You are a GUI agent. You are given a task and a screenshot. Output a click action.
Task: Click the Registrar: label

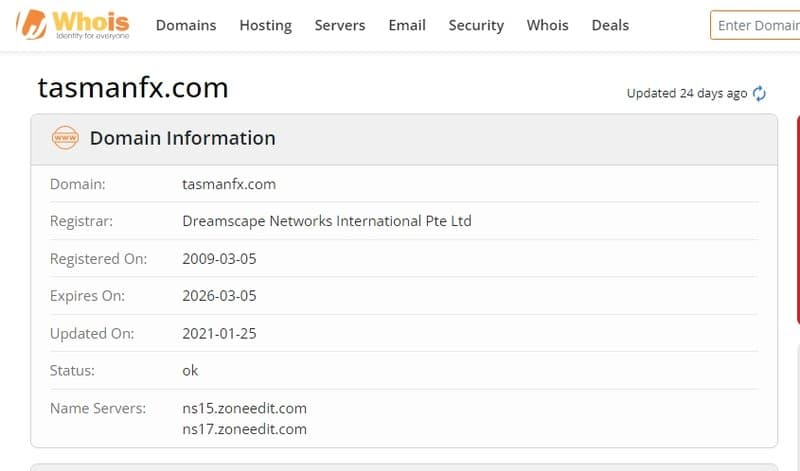pos(81,221)
